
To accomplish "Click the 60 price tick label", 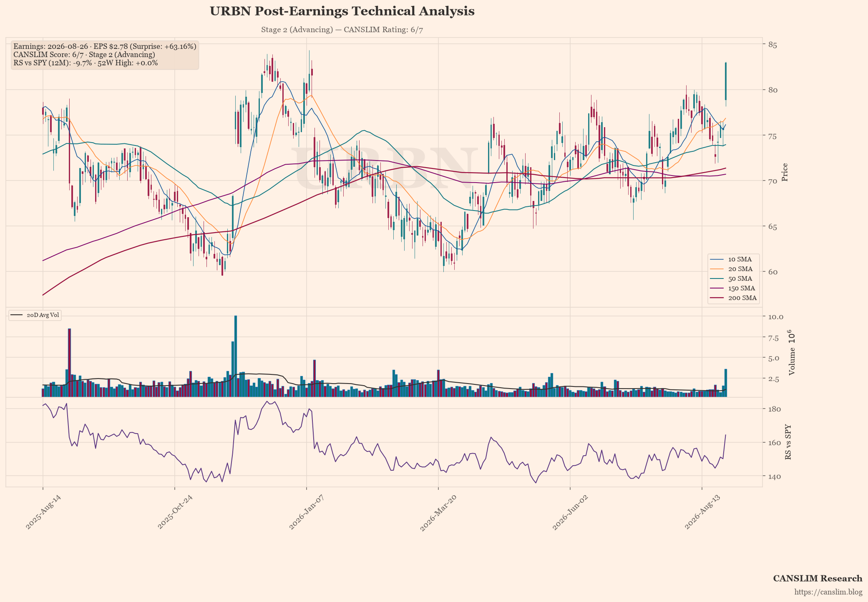I will tap(772, 272).
